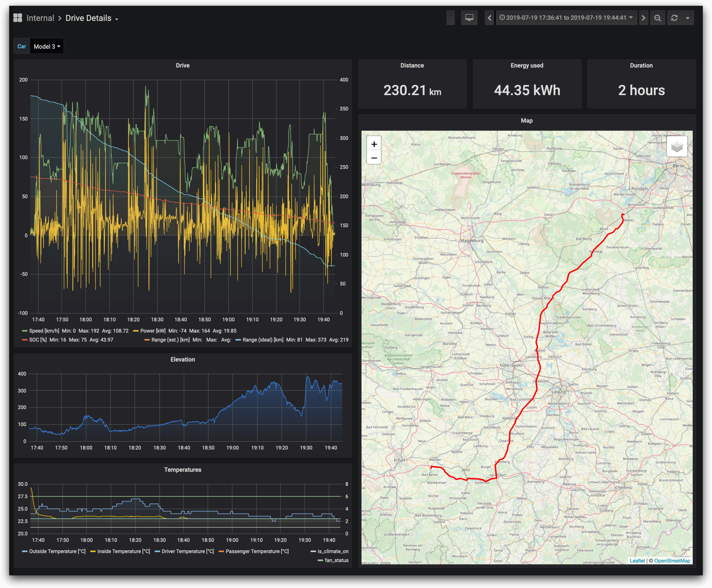This screenshot has width=712, height=588.
Task: Expand the Model 3 car dropdown
Action: (46, 46)
